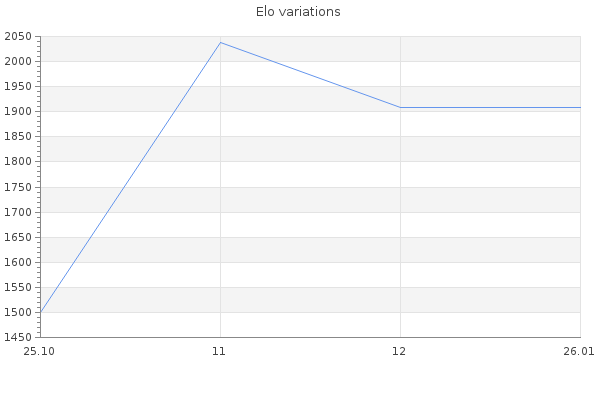
Task: Click the 2050 y-axis label
Action: (x=18, y=37)
